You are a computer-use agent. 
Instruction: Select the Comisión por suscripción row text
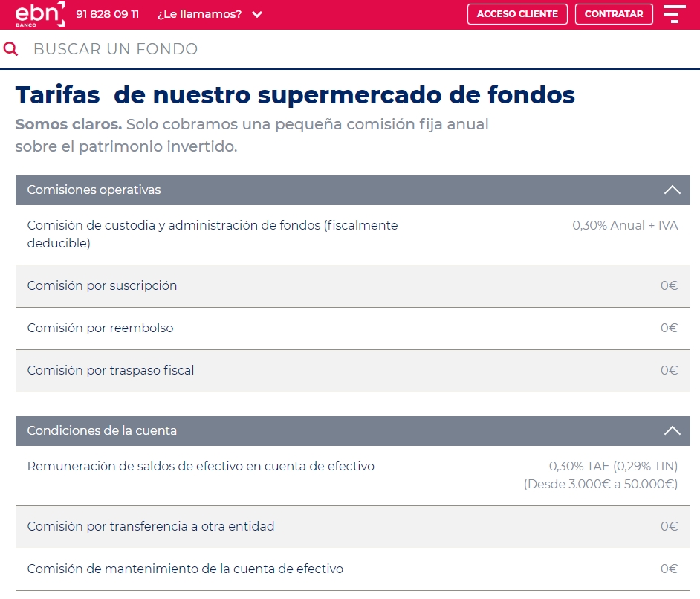[102, 285]
